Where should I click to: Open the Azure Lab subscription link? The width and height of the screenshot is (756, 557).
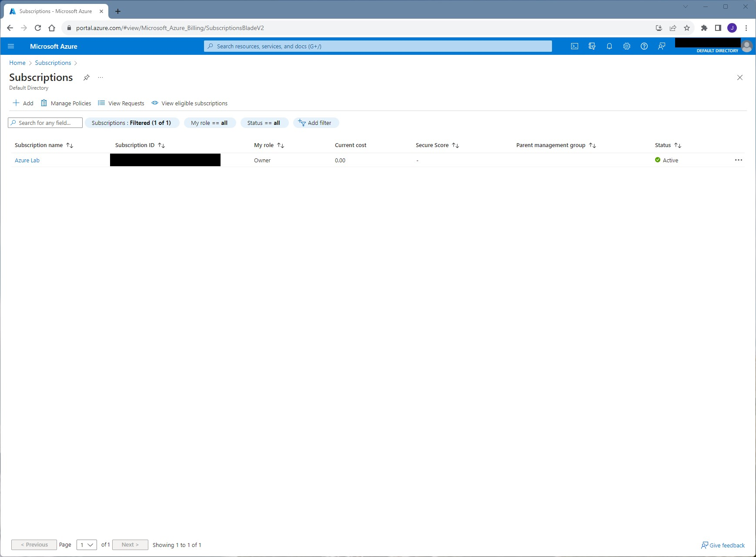click(x=27, y=160)
